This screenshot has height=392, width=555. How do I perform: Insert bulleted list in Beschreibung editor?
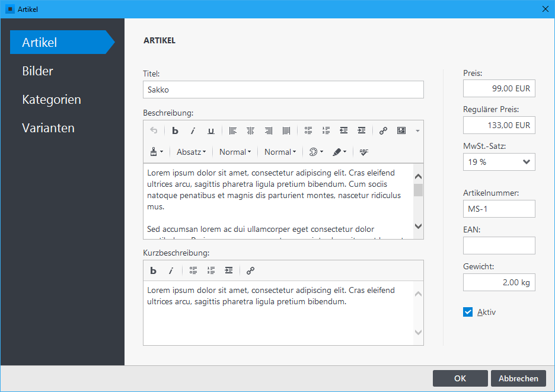pos(308,130)
